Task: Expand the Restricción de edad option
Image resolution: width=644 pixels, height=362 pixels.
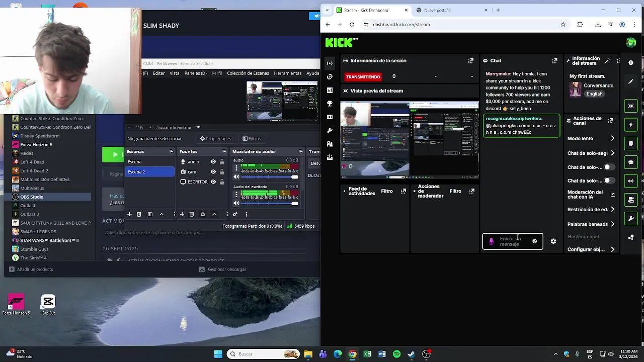Action: 612,210
